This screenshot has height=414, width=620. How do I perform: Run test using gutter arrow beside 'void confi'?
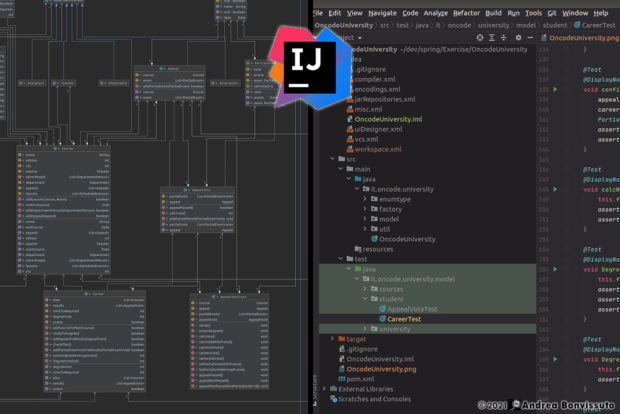555,89
